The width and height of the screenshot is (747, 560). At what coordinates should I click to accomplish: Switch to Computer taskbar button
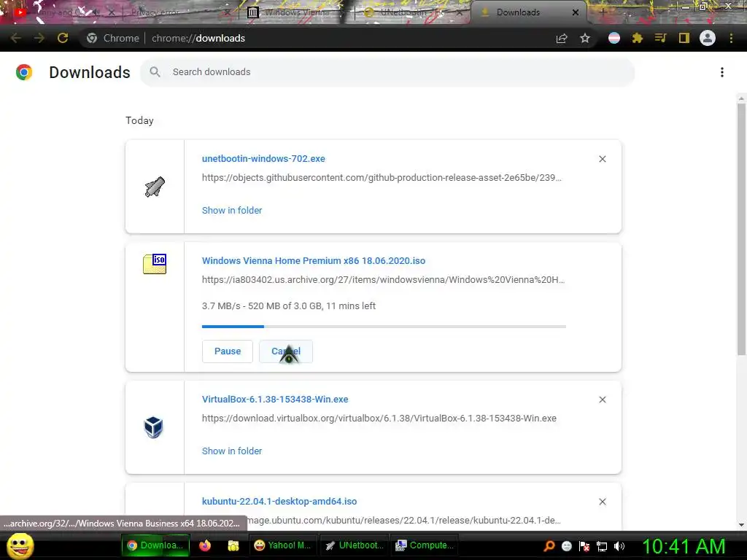pyautogui.click(x=425, y=545)
